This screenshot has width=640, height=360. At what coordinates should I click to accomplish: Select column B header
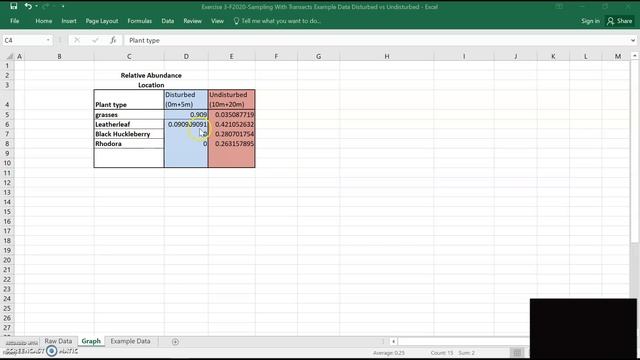pyautogui.click(x=59, y=56)
